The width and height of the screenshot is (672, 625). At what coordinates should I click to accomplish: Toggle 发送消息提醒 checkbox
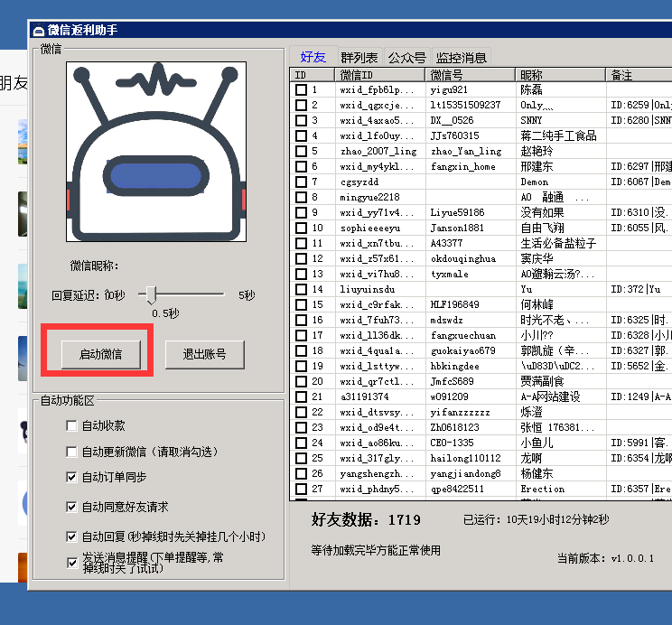click(72, 563)
